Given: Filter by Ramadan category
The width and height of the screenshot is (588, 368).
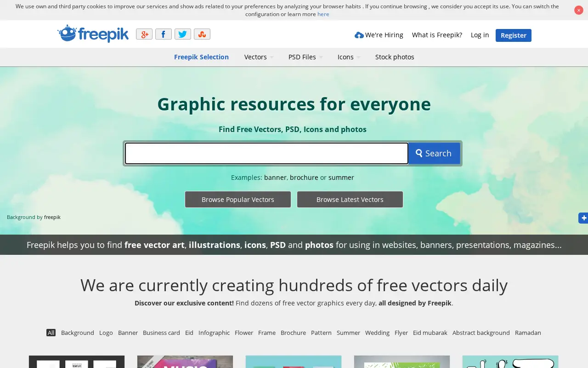Looking at the screenshot, I should point(528,333).
